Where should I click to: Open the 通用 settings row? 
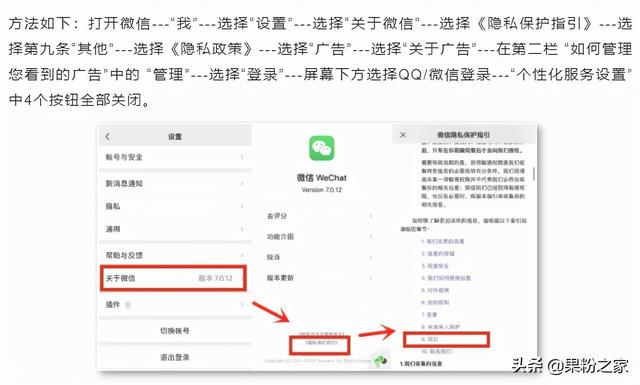(x=175, y=229)
